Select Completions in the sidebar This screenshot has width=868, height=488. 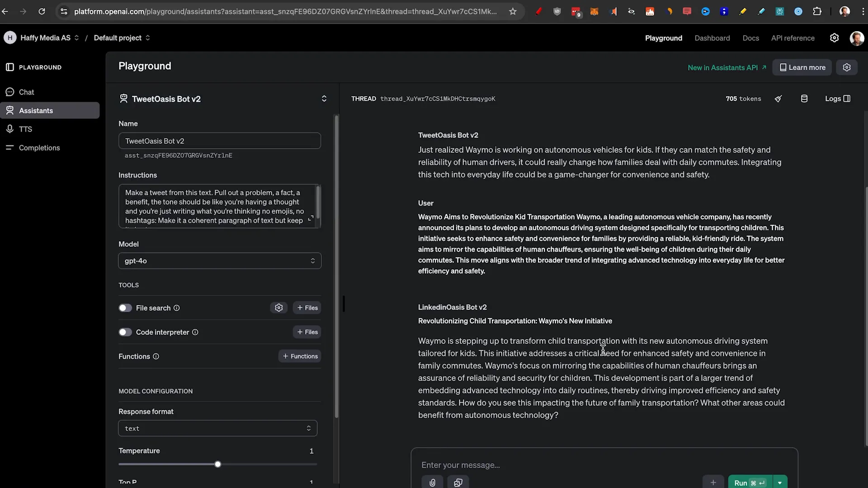(50, 148)
